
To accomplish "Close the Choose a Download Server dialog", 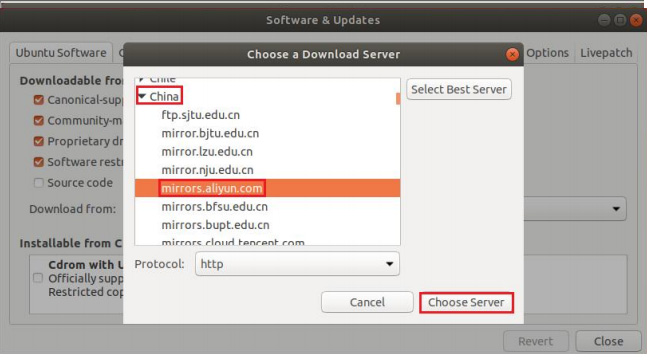I will 512,55.
